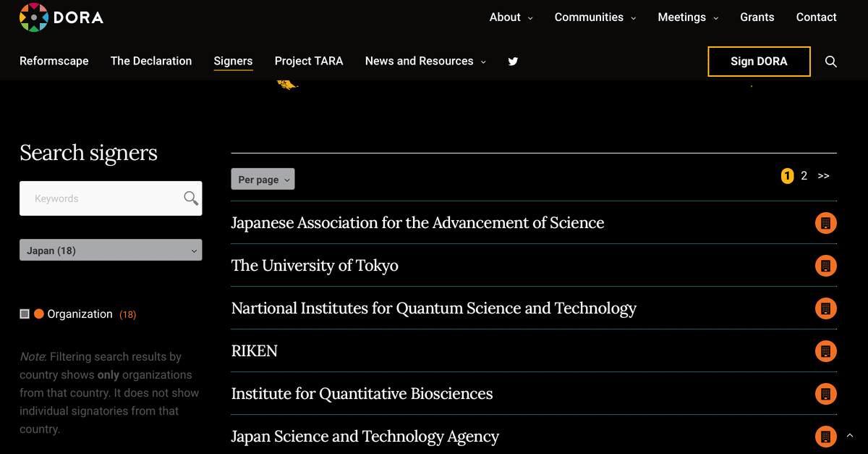The height and width of the screenshot is (454, 868).
Task: Select the search icon in the Keywords field
Action: point(190,198)
